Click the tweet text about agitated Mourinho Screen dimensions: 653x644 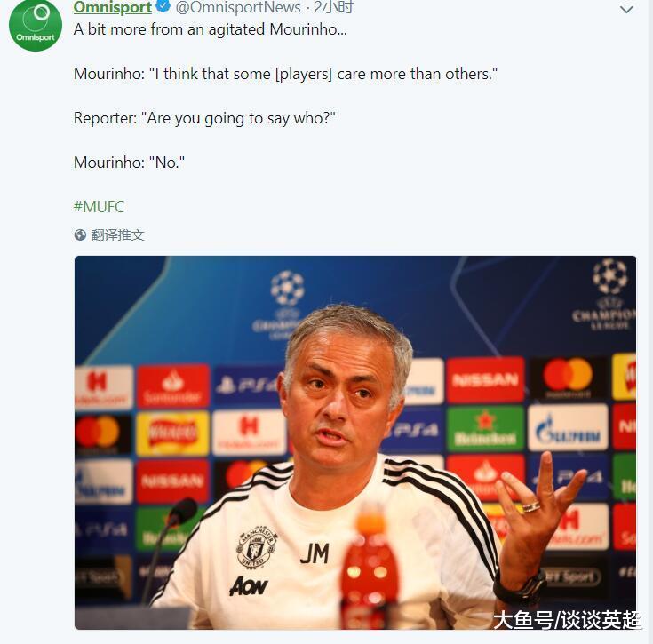[x=211, y=29]
